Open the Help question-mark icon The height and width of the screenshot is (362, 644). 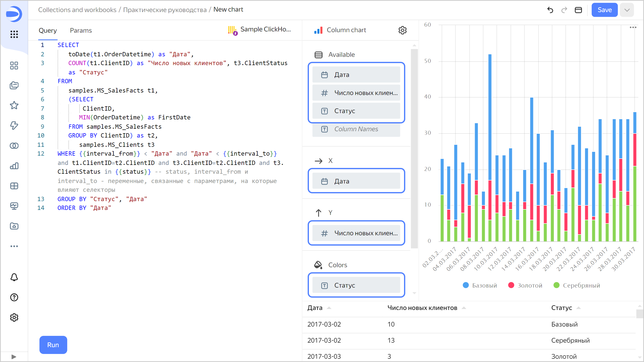pyautogui.click(x=14, y=297)
